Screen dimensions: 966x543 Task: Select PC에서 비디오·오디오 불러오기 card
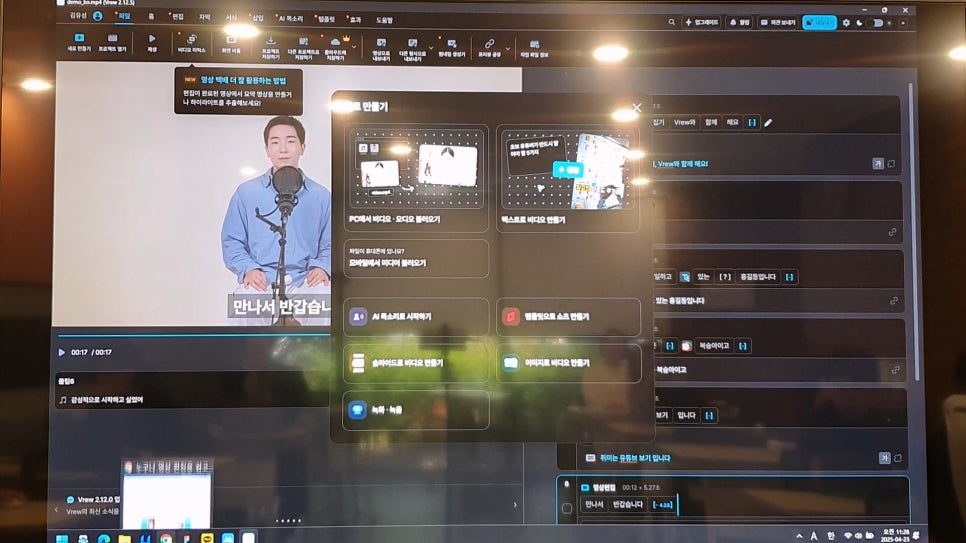point(416,178)
